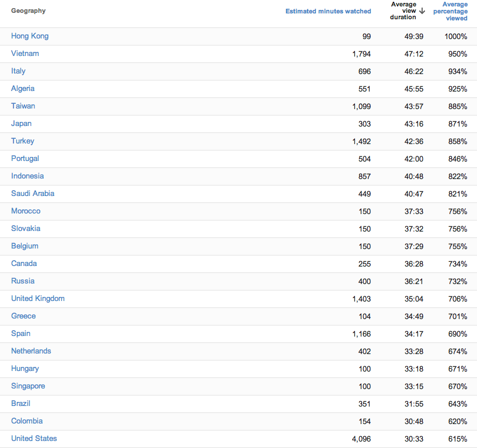477x448 pixels.
Task: Sort by Average percentage viewed header
Action: tap(451, 11)
